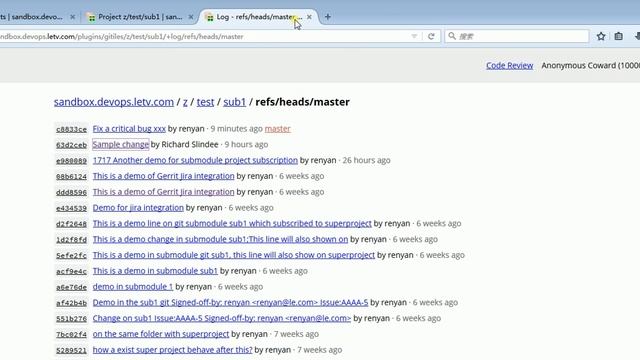This screenshot has width=640, height=360.
Task: Open 'Demo for jira integration' commit
Action: [x=138, y=208]
